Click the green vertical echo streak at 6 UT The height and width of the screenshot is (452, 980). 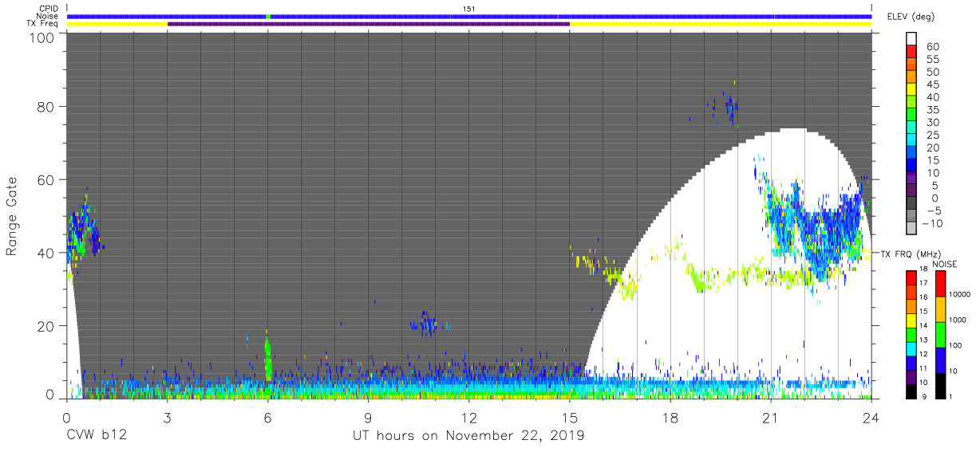coord(268,357)
